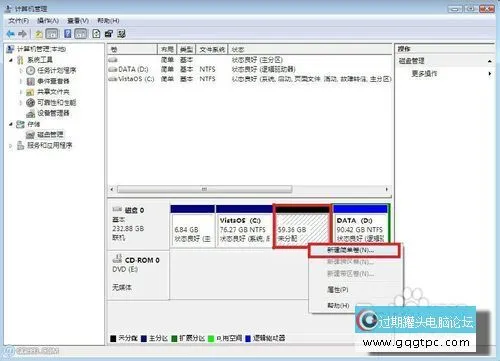Image resolution: width=500 pixels, height=361 pixels.
Task: Click the last toolbar icon with checkmarks
Action: [121, 34]
